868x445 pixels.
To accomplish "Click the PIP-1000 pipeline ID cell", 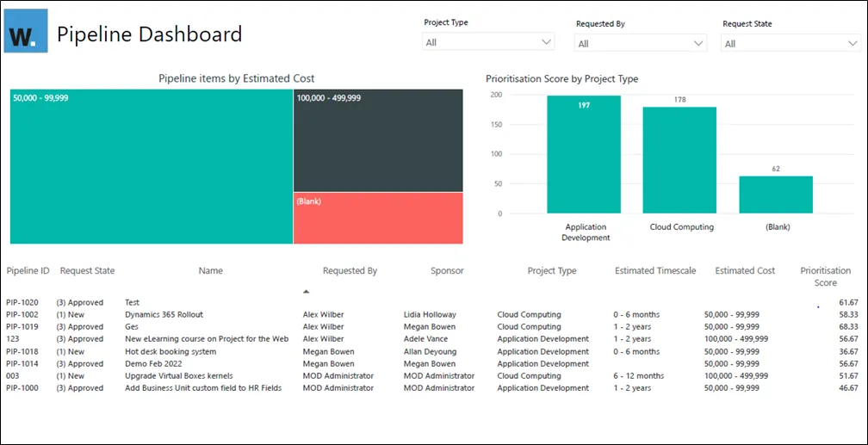I will (x=22, y=388).
